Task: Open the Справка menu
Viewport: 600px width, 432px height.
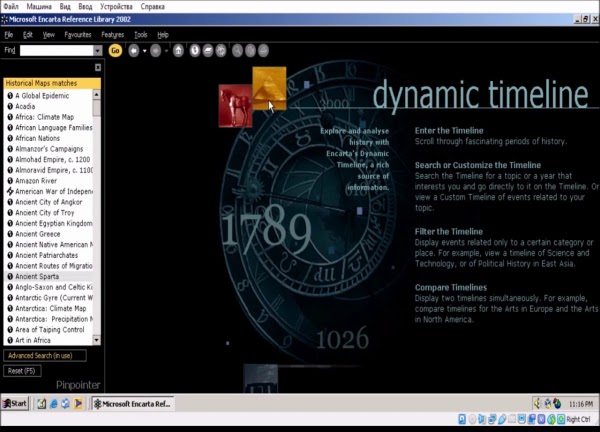Action: [152, 7]
